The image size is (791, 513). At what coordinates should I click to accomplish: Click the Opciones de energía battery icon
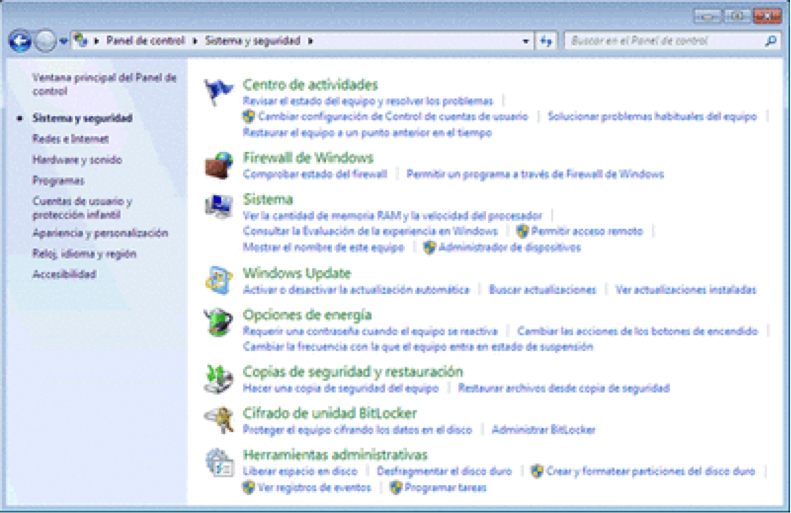tap(218, 322)
